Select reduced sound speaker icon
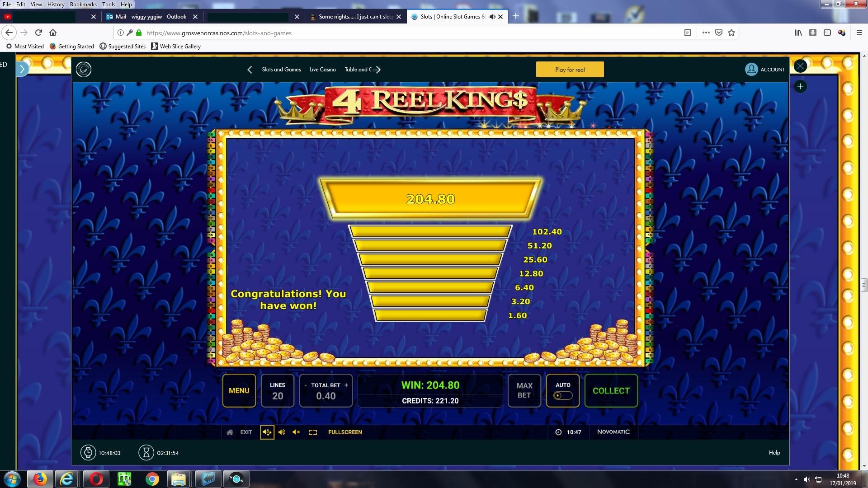The height and width of the screenshot is (488, 868). click(282, 432)
